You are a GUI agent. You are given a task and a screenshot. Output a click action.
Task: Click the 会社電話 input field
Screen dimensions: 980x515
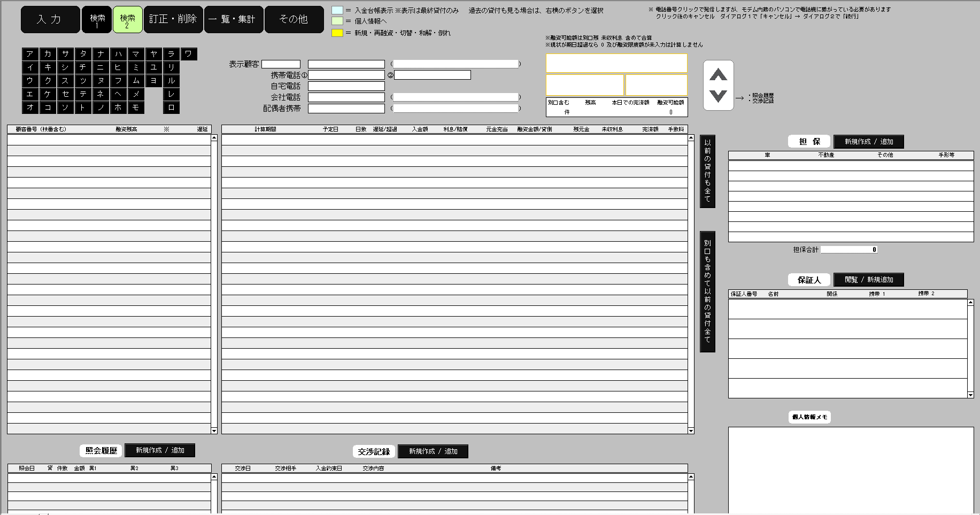pos(346,97)
